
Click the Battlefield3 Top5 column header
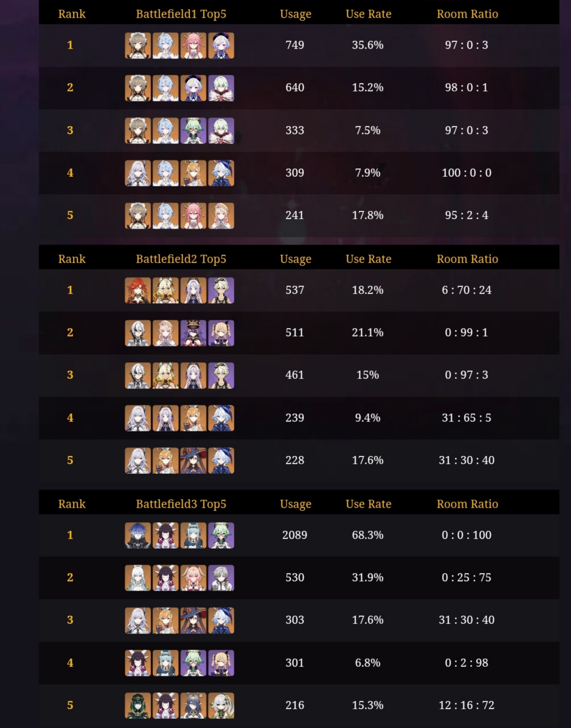[x=181, y=504]
